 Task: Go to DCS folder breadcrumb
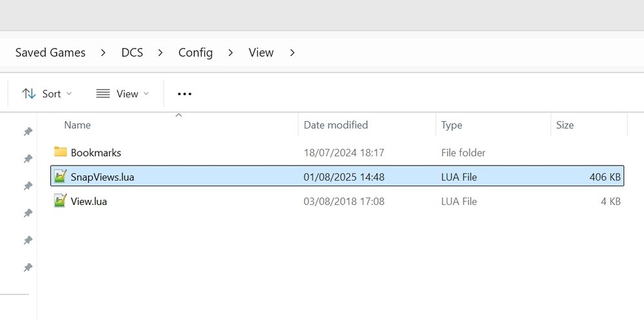(132, 53)
